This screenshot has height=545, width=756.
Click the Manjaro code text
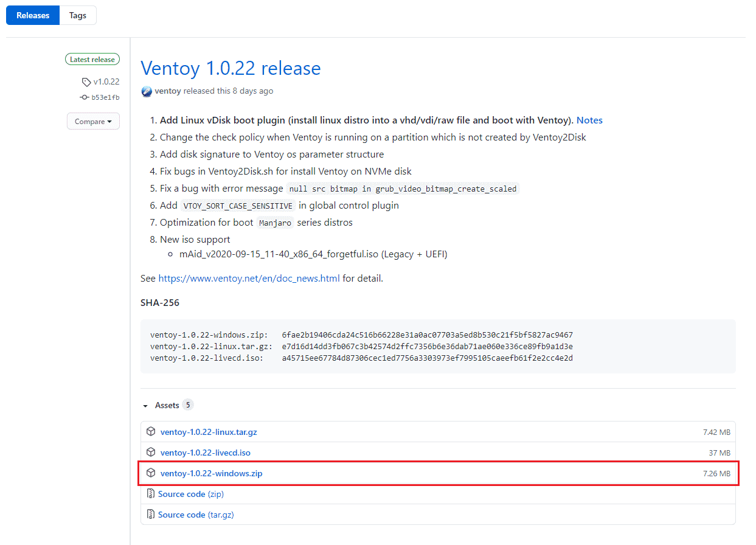(x=276, y=223)
